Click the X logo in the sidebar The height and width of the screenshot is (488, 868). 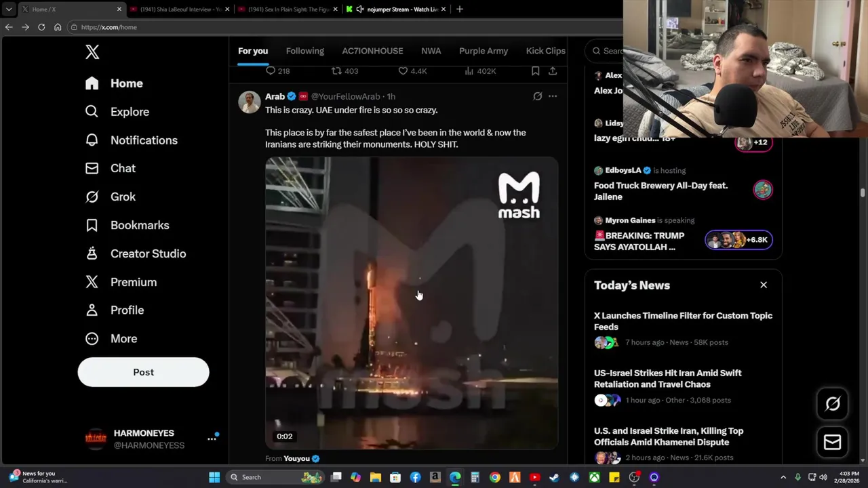[x=92, y=52]
